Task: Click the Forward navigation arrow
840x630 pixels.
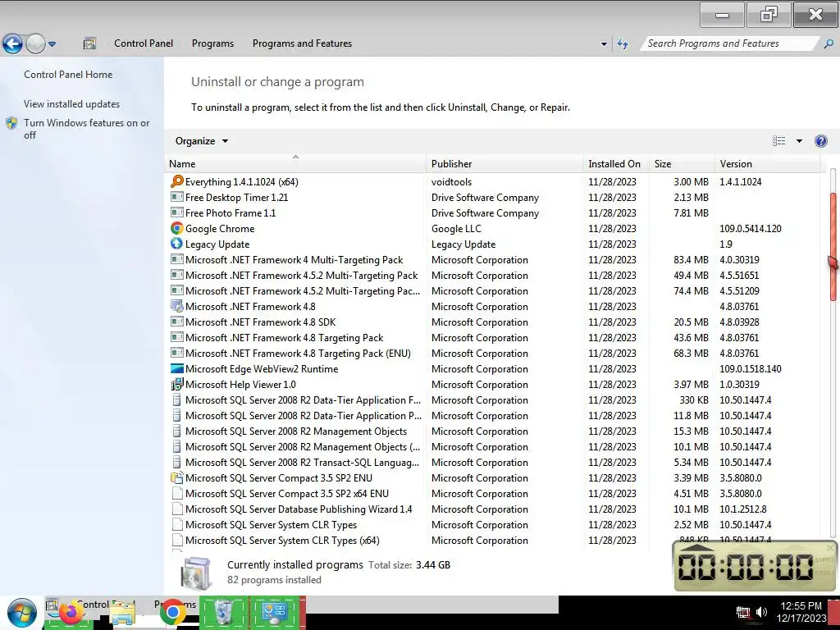Action: tap(35, 44)
